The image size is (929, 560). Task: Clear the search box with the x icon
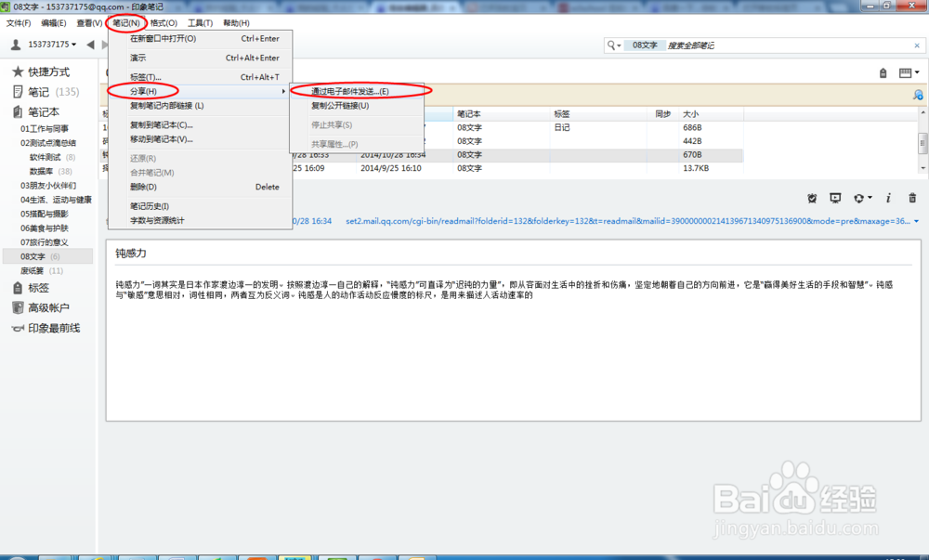point(917,45)
